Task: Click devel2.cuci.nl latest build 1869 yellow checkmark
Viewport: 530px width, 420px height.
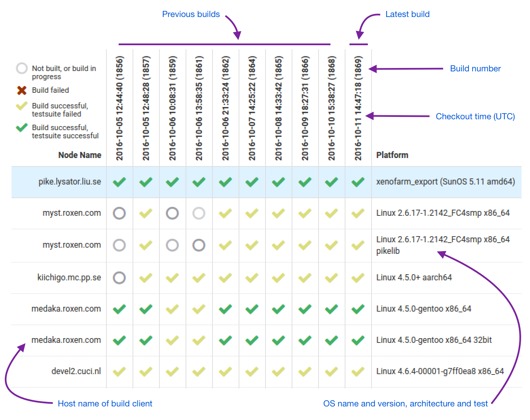Action: [358, 372]
